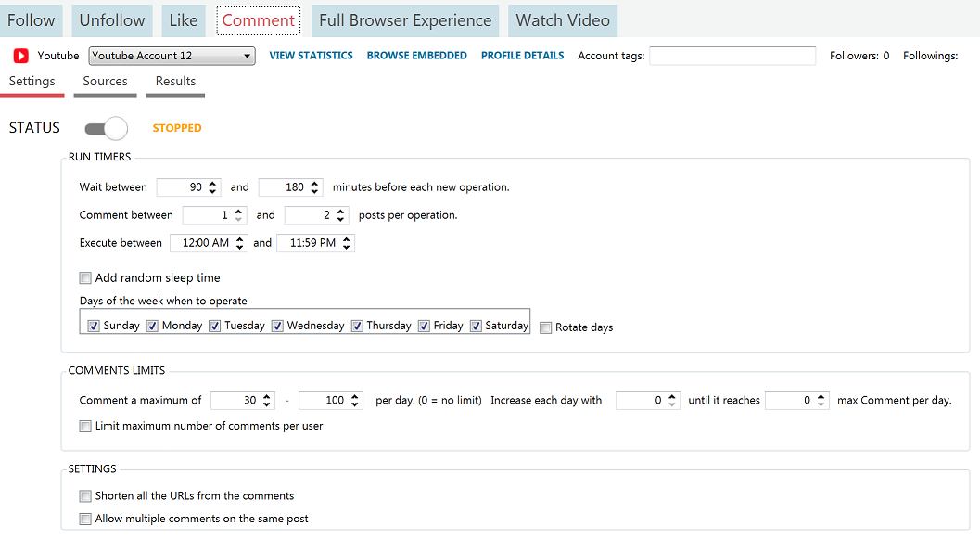
Task: Toggle the STATUS switch on
Action: (x=106, y=128)
